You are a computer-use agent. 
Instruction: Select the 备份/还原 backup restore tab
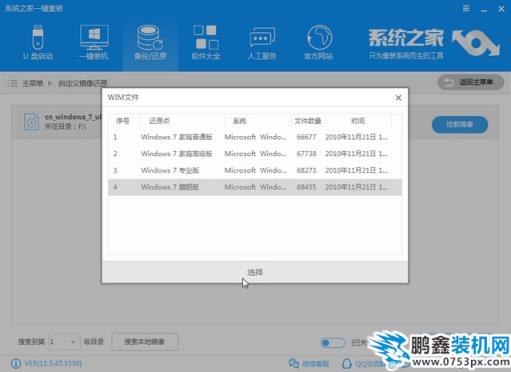point(150,42)
